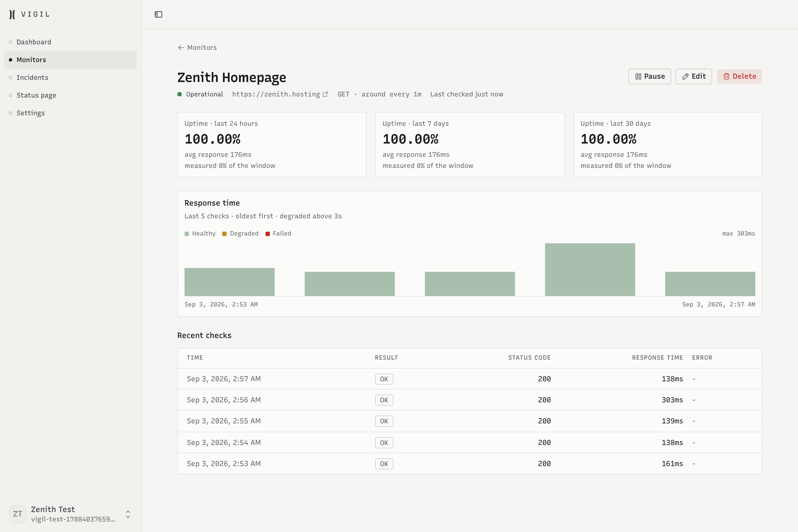The image size is (798, 532).
Task: Open Status page in the sidebar
Action: click(x=71, y=95)
